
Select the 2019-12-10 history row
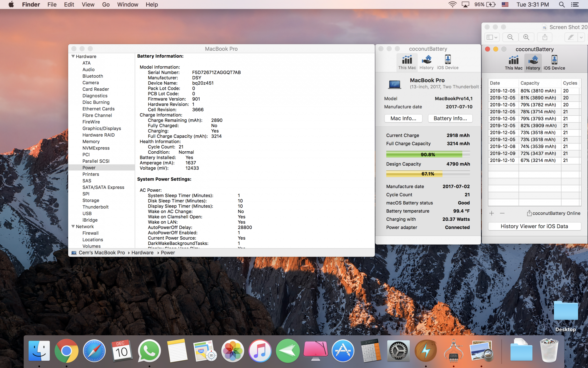pos(534,160)
